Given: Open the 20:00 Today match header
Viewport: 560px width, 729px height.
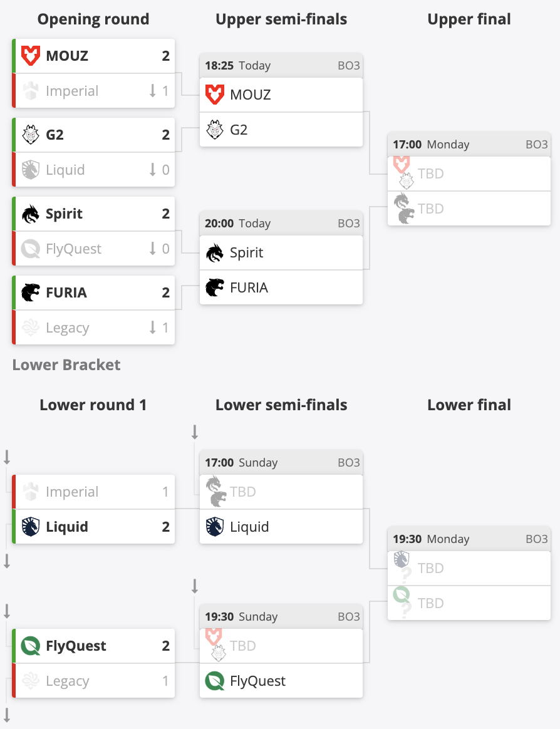Looking at the screenshot, I should coord(281,223).
